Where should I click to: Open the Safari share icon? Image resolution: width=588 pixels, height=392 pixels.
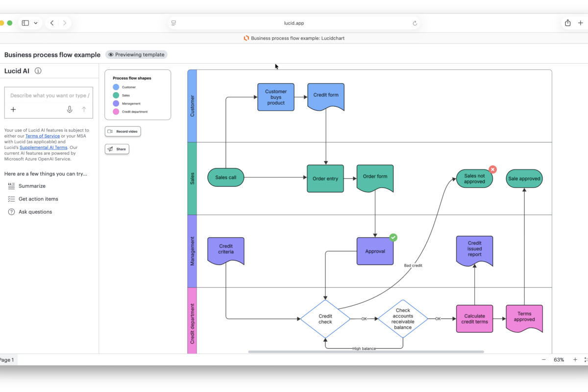pos(568,23)
